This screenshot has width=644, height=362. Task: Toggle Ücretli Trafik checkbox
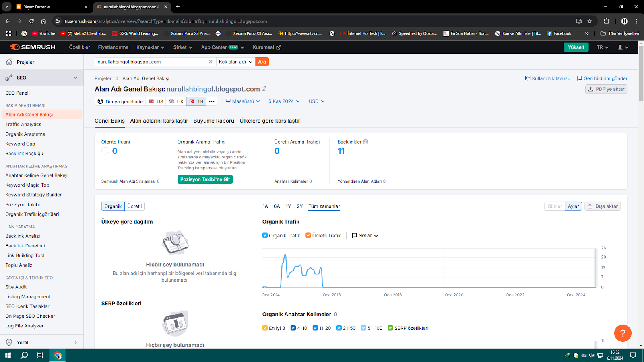[308, 235]
